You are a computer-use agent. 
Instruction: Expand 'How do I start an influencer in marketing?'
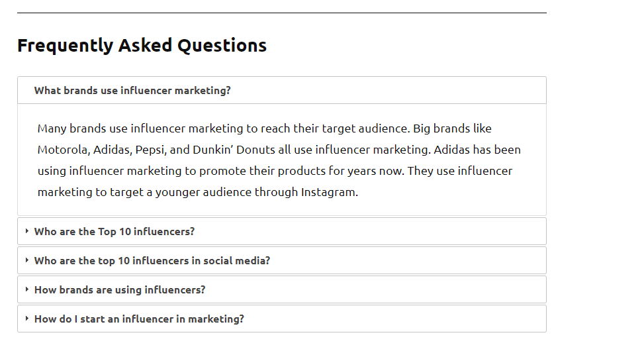coord(139,319)
